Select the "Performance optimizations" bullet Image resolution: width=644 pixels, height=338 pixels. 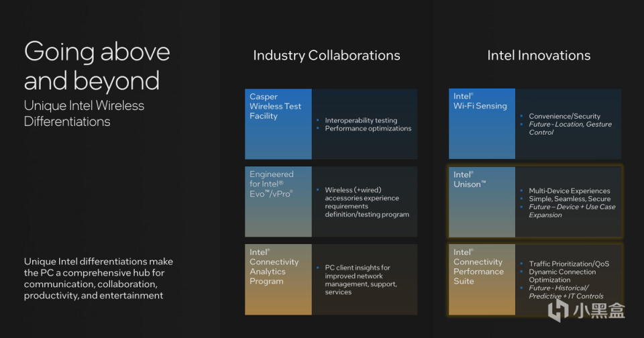(368, 129)
